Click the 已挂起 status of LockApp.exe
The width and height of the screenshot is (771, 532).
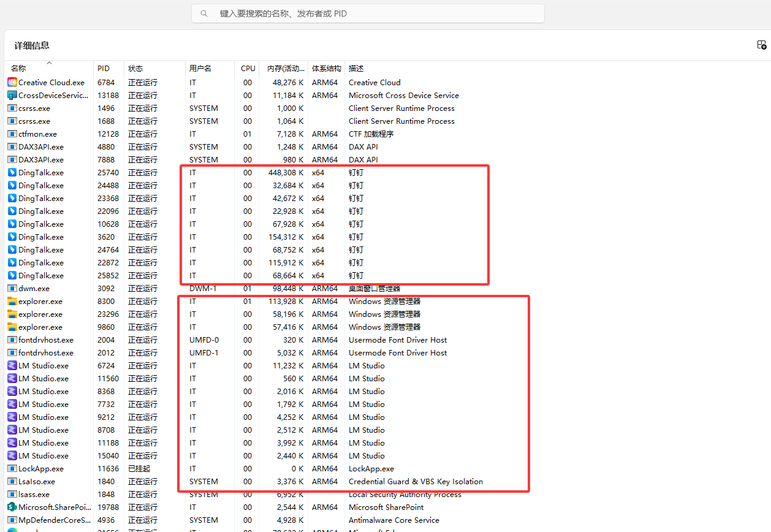(x=139, y=468)
